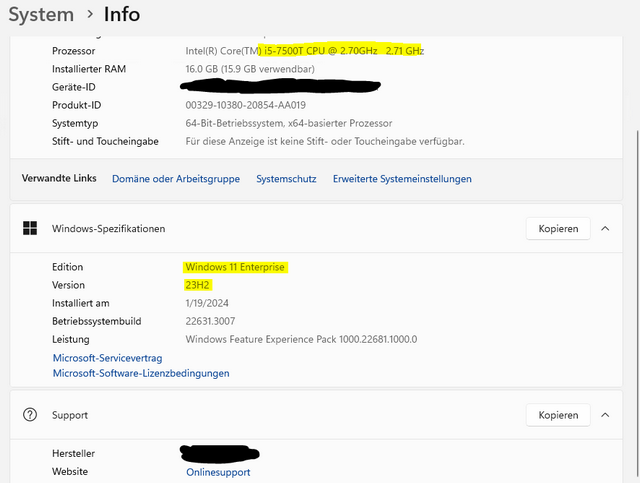Select '16.0 GB (15.9 GB verwendbar)' text
Viewport: 640px width, 483px height.
(x=250, y=69)
